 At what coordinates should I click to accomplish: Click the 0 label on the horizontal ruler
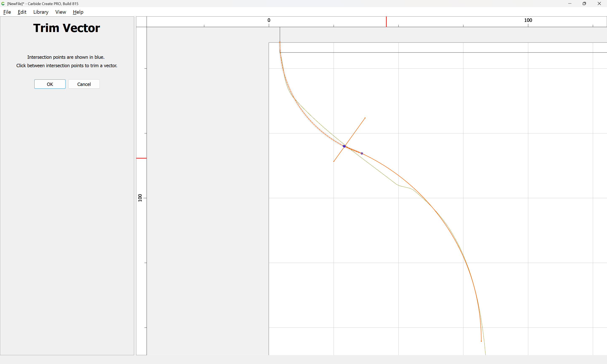click(x=269, y=20)
